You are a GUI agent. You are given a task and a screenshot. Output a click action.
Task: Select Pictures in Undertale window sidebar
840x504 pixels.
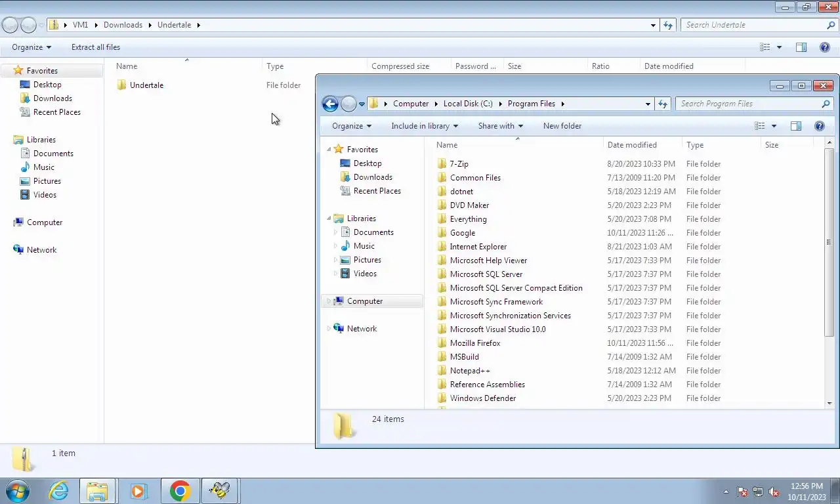click(x=47, y=181)
